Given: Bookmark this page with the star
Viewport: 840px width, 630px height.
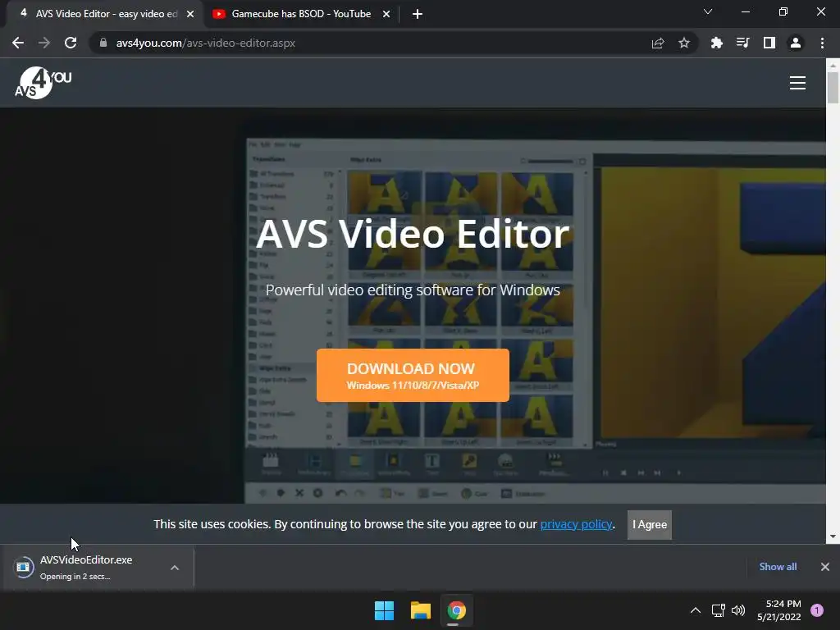Looking at the screenshot, I should pyautogui.click(x=683, y=43).
